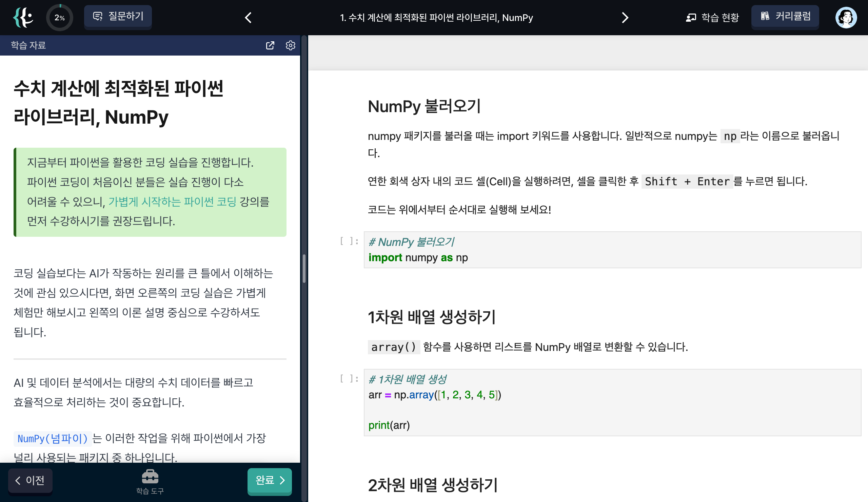Select the import numpy as np code cell
The image size is (868, 502).
tap(612, 250)
